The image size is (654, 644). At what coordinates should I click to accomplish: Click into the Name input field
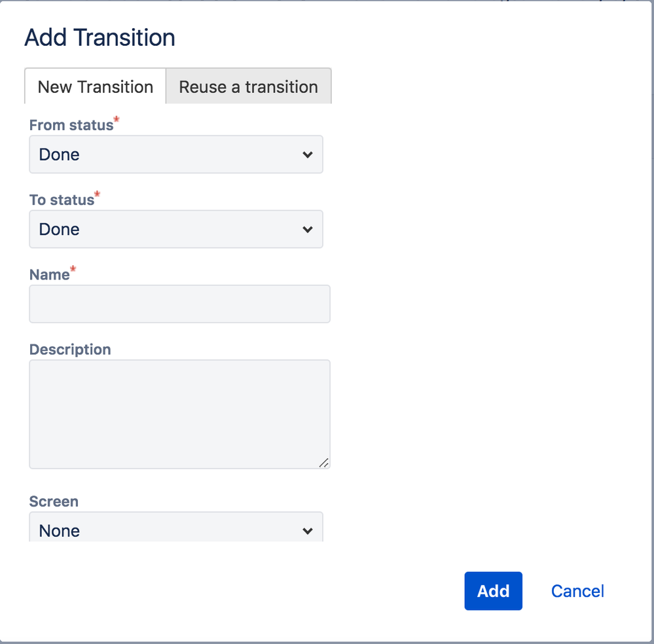(179, 304)
